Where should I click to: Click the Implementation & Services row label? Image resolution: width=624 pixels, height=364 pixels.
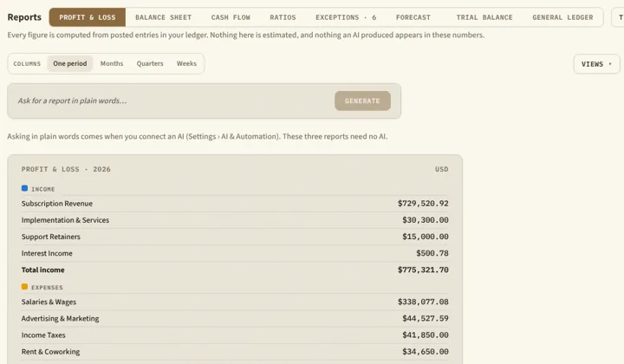(65, 220)
